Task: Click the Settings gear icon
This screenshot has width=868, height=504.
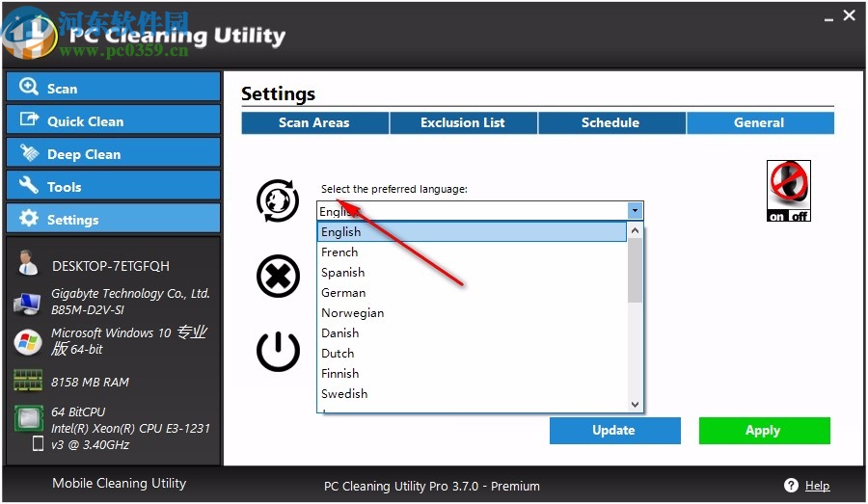Action: click(x=29, y=218)
